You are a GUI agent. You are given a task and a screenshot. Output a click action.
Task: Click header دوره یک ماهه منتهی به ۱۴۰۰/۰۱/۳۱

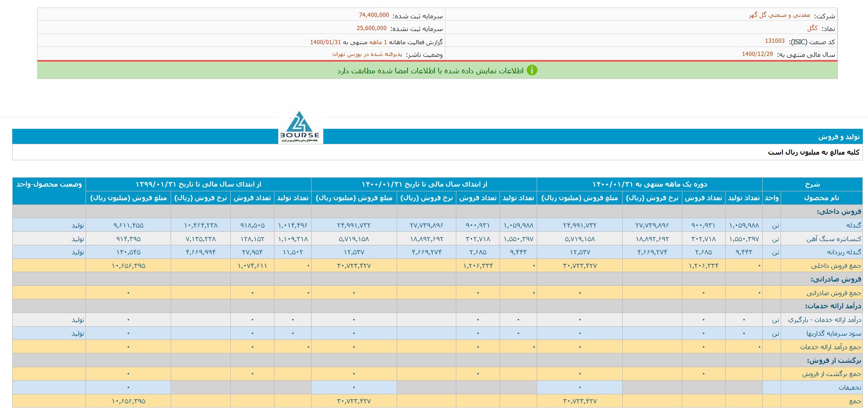(649, 184)
